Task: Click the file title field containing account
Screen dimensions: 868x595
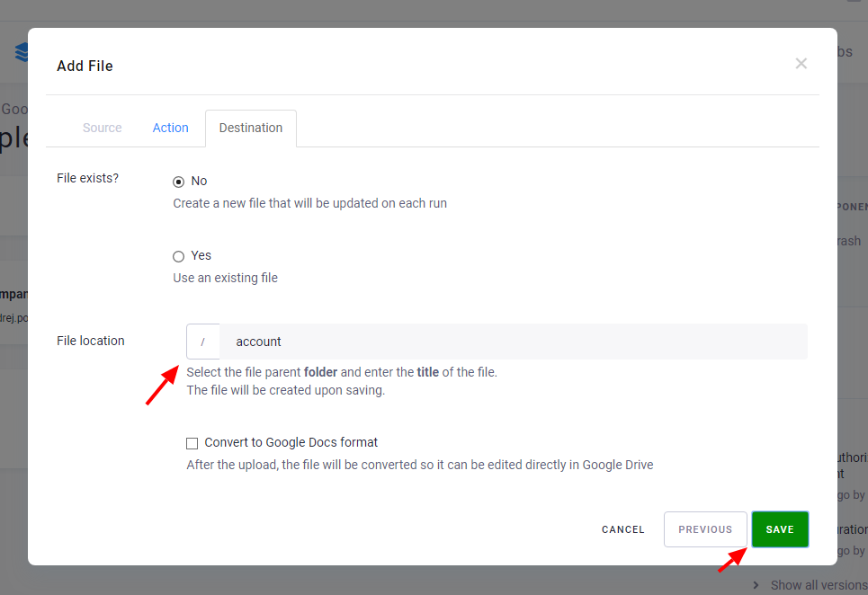Action: [514, 342]
